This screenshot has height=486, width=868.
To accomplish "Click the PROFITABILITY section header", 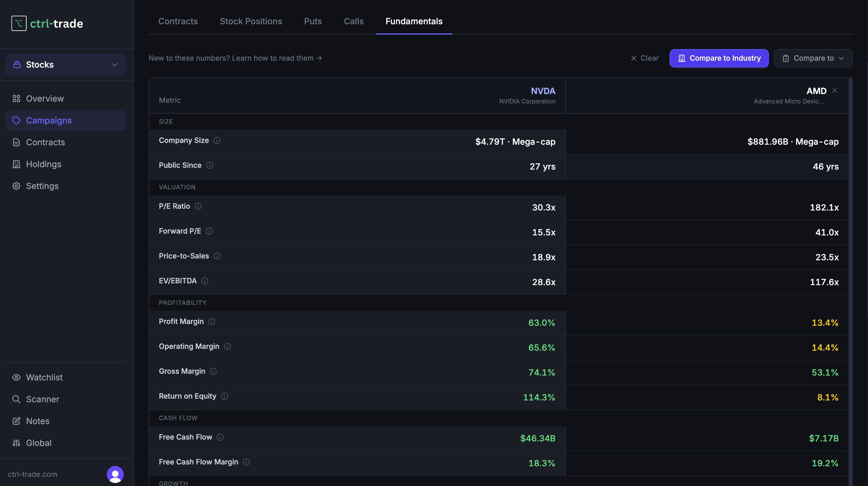I will tap(183, 303).
